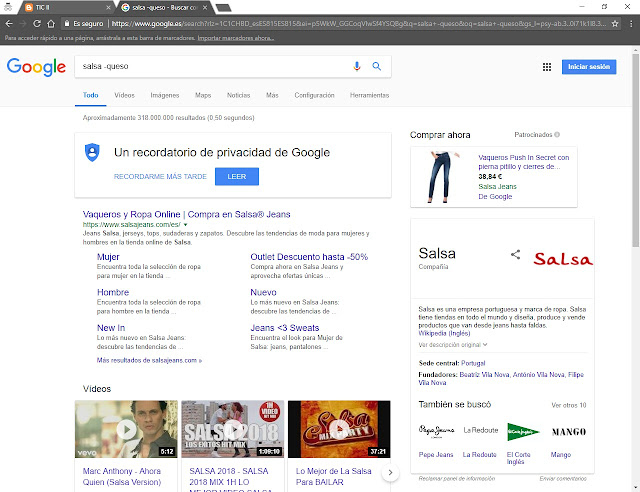Switch to Imágenes results tab
The width and height of the screenshot is (640, 492).
pyautogui.click(x=165, y=95)
